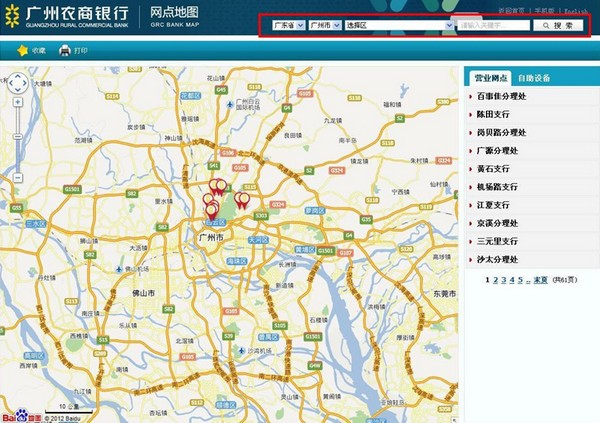
Task: Click the Print (打印) printer icon
Action: (x=65, y=50)
